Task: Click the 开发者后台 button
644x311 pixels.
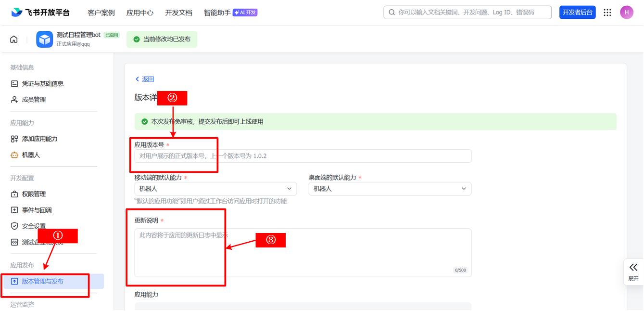Action: [x=577, y=13]
